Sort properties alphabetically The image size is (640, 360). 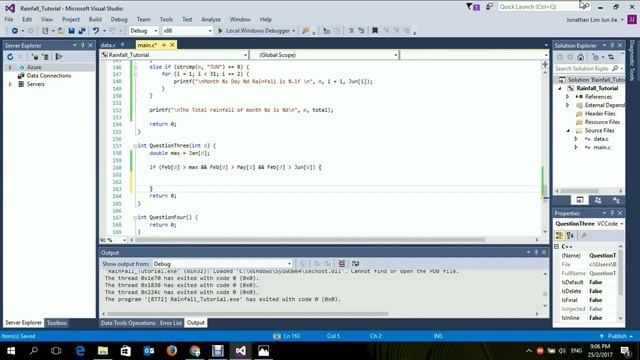click(x=570, y=236)
